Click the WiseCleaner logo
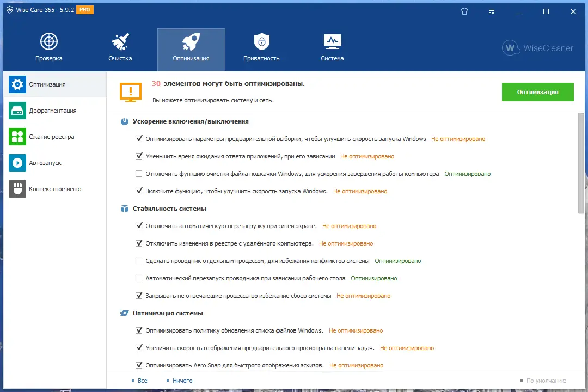This screenshot has width=588, height=392. pos(537,48)
